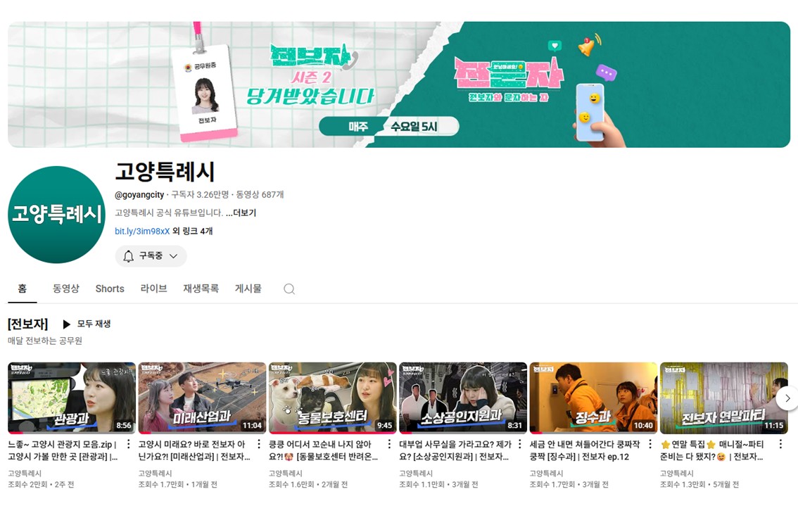The width and height of the screenshot is (798, 532).
Task: Click the 매달 전보하는 공무원 playlist description
Action: (x=45, y=341)
